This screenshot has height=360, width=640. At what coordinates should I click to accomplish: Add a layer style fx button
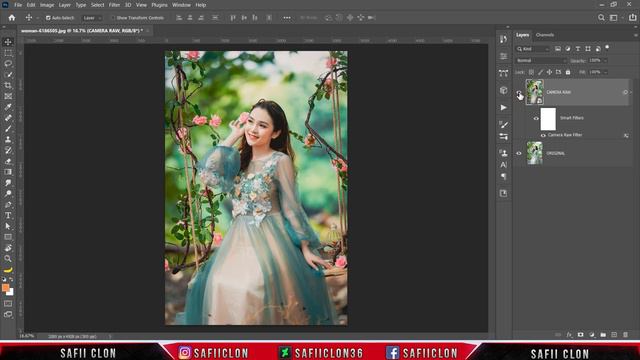click(x=569, y=335)
